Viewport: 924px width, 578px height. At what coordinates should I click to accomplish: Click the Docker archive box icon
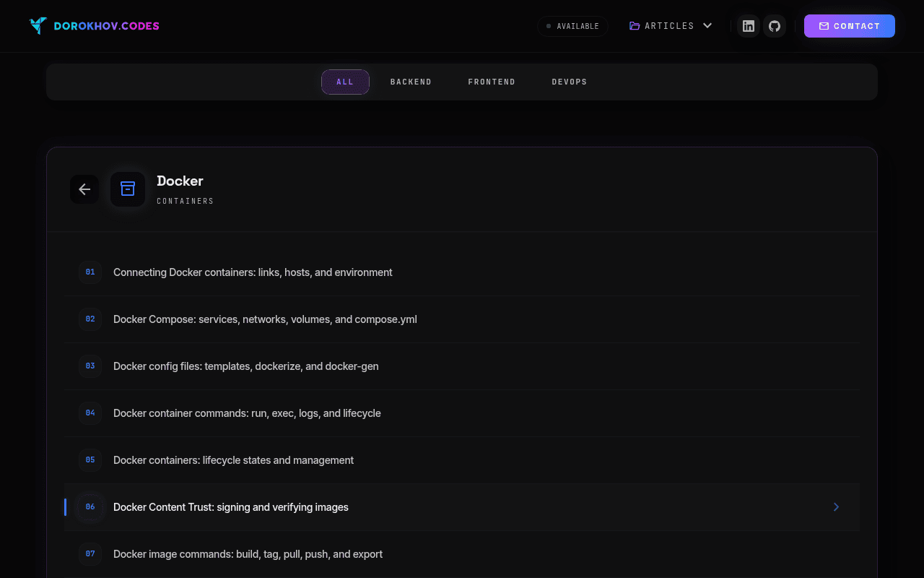128,189
